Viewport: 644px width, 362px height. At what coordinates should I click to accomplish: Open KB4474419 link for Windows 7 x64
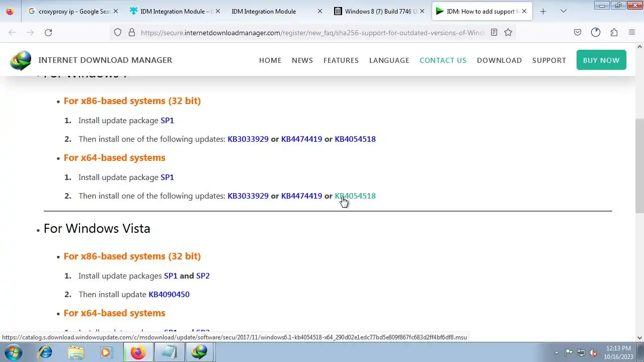[301, 196]
